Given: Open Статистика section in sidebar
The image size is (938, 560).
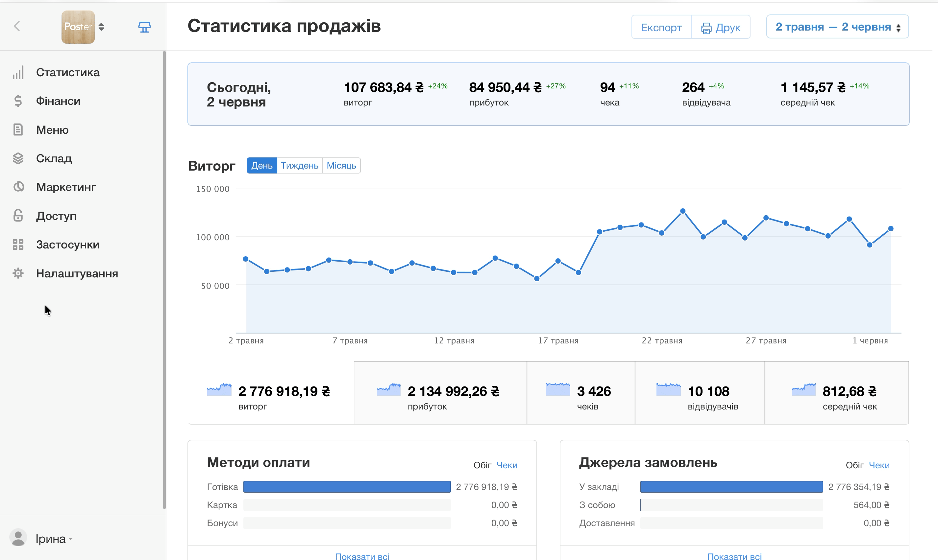Looking at the screenshot, I should tap(68, 72).
